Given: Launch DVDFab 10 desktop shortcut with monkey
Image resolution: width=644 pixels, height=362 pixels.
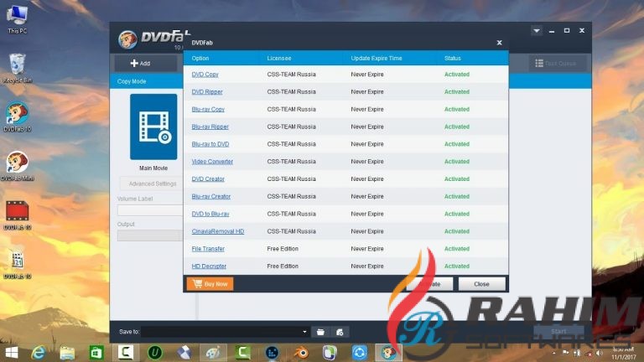Looking at the screenshot, I should (18, 117).
